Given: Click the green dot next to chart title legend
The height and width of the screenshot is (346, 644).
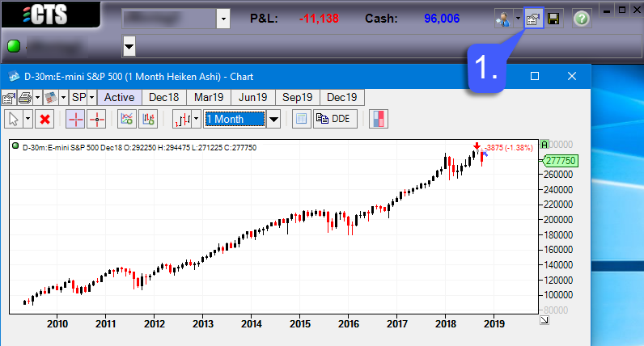Looking at the screenshot, I should [15, 146].
